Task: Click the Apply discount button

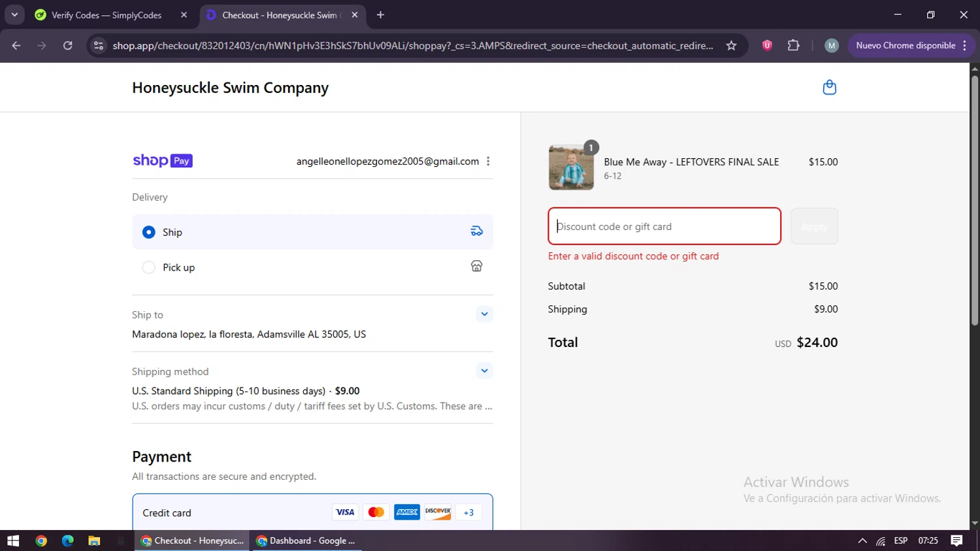Action: pyautogui.click(x=814, y=226)
